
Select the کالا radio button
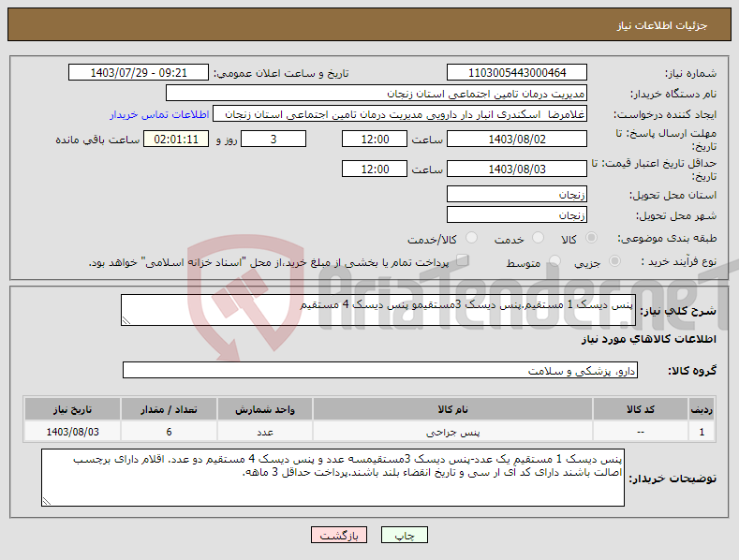click(591, 238)
